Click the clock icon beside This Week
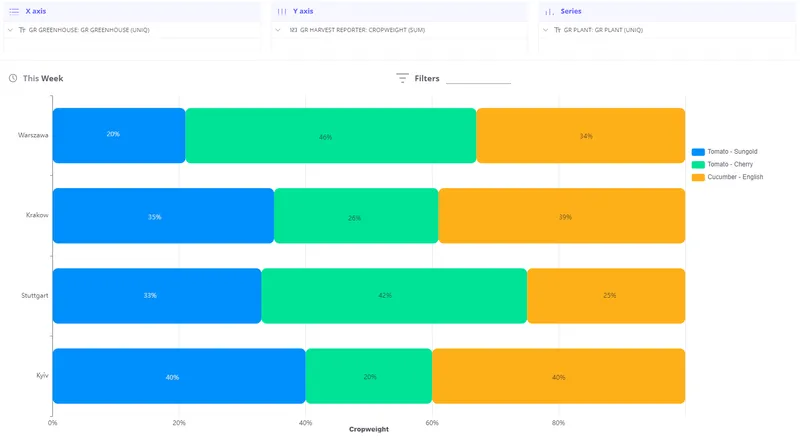Viewport: 800px width, 444px height. [13, 78]
